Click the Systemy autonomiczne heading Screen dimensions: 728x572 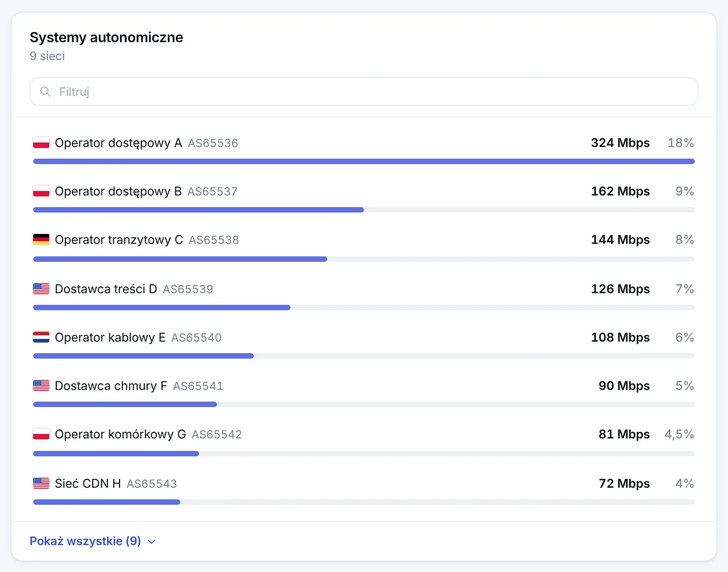pyautogui.click(x=106, y=37)
